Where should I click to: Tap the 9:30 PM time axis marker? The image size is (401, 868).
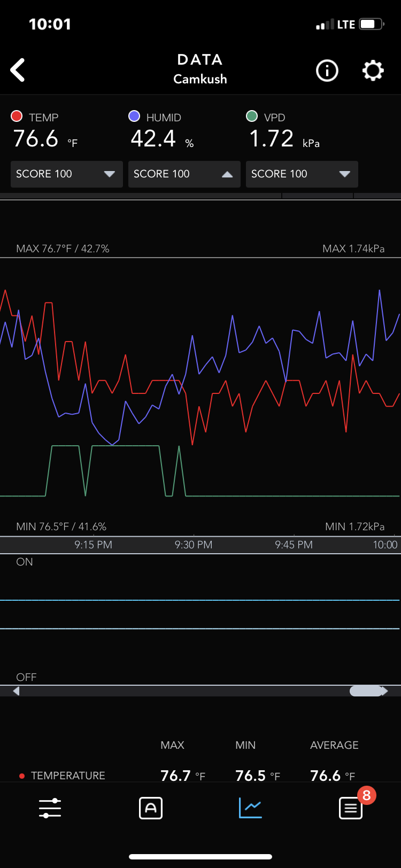tap(194, 545)
